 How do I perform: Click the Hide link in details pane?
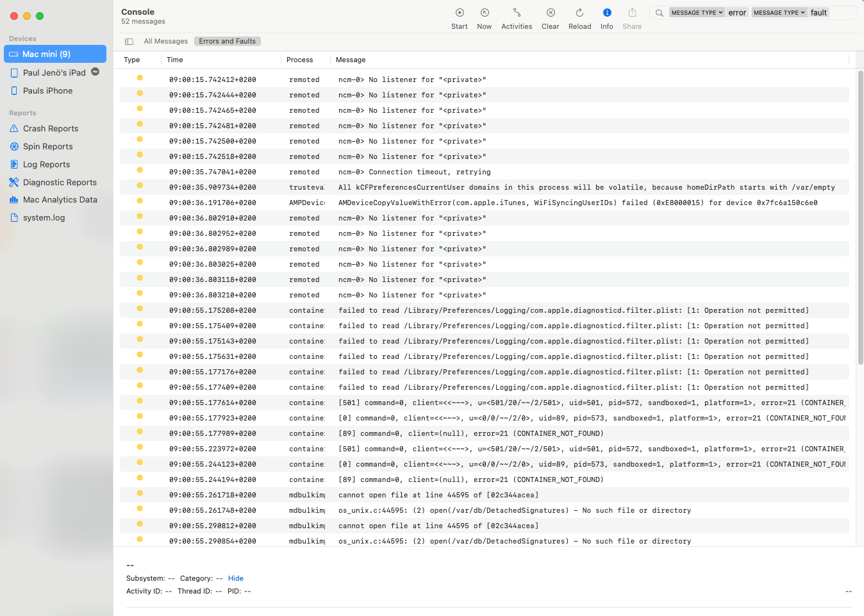tap(235, 578)
